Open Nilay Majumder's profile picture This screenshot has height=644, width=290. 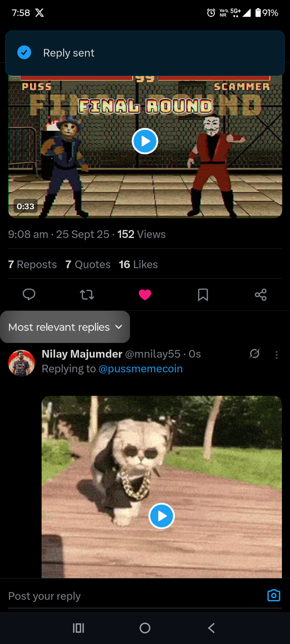pyautogui.click(x=21, y=363)
